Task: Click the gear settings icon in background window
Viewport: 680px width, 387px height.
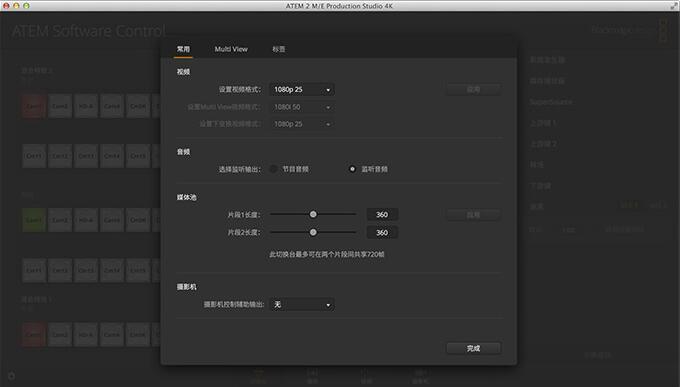Action: point(11,376)
